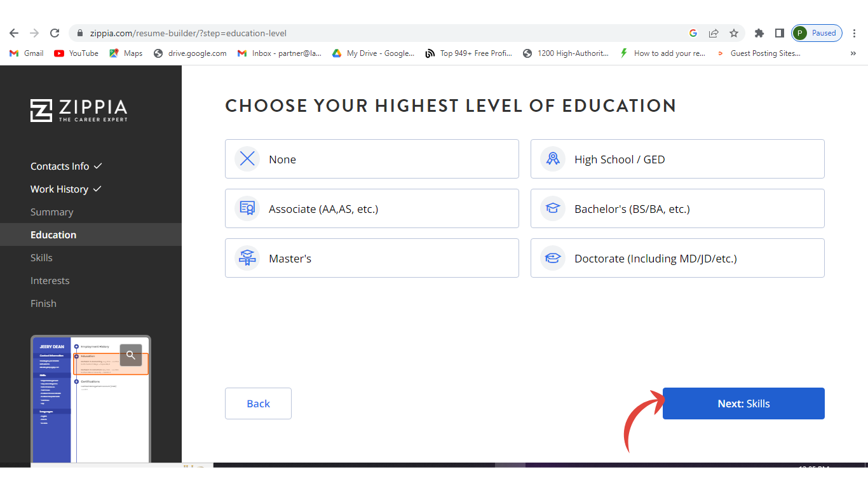Image resolution: width=868 pixels, height=488 pixels.
Task: Open the Summary step in sidebar
Action: click(x=51, y=212)
